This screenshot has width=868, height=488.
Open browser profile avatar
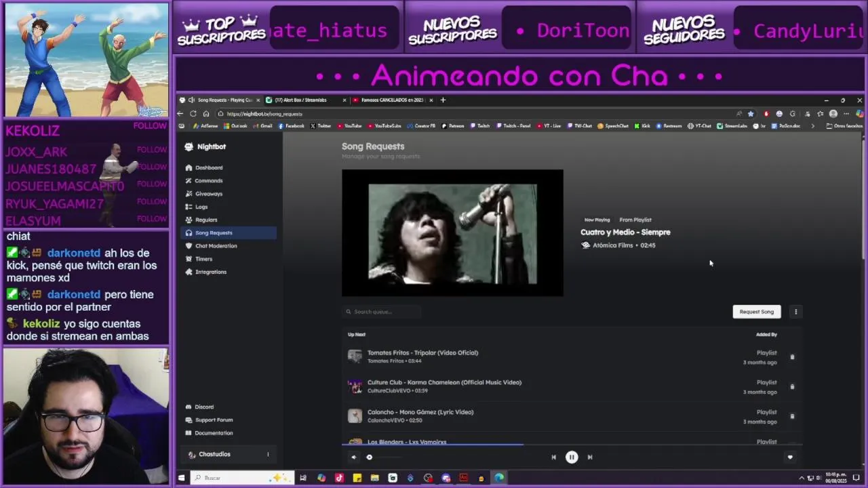coord(833,114)
